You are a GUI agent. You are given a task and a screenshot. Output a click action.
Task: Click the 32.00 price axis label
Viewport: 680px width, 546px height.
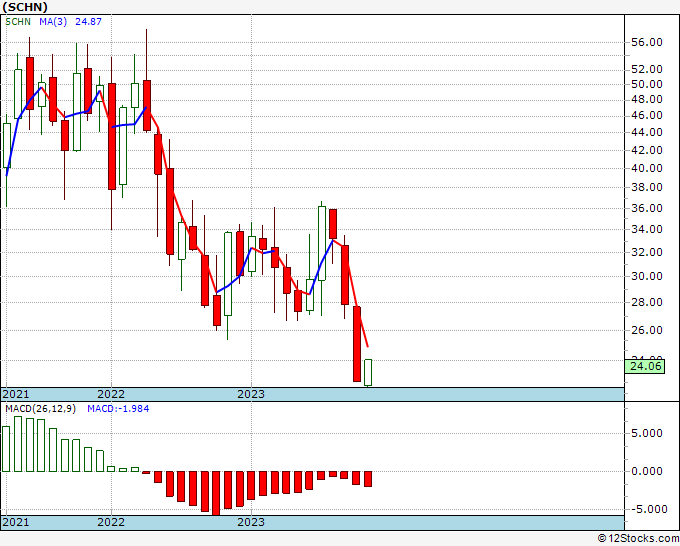pos(647,252)
